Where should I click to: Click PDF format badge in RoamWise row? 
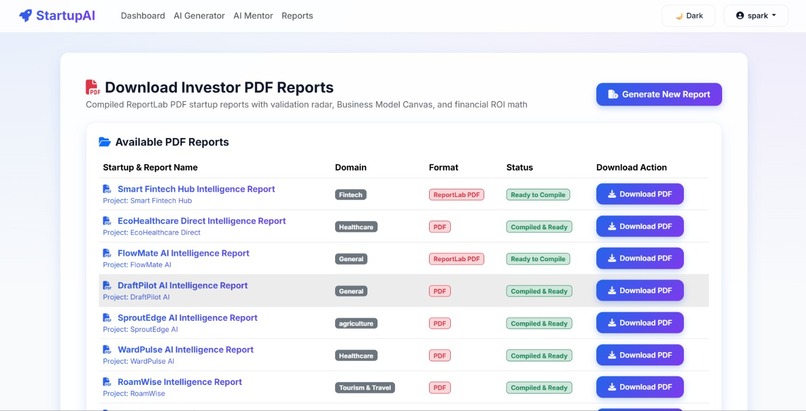coord(440,388)
